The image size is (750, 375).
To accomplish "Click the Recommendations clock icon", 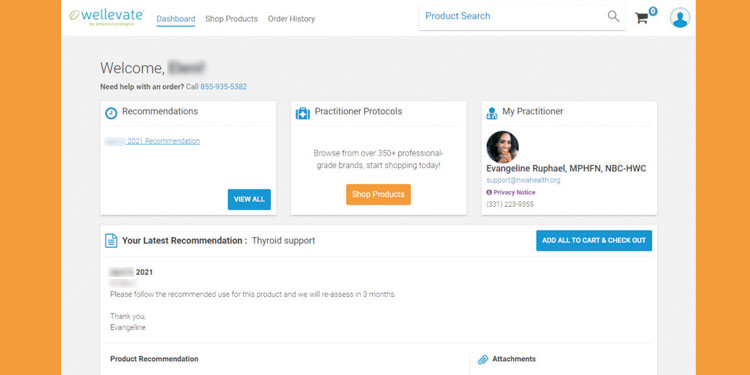I will (x=111, y=113).
